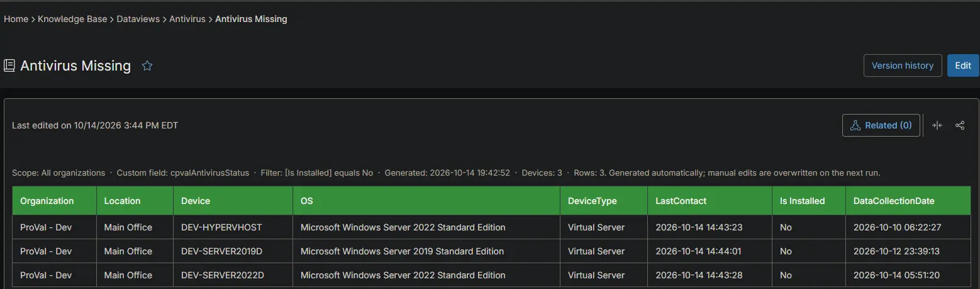
Task: Click collection date 2026-10-12 23:39:13
Action: coord(908,251)
